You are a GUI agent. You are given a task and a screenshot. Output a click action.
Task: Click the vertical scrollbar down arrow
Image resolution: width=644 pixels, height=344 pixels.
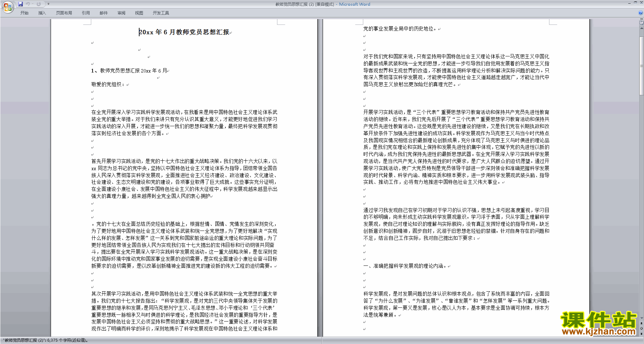tap(641, 318)
